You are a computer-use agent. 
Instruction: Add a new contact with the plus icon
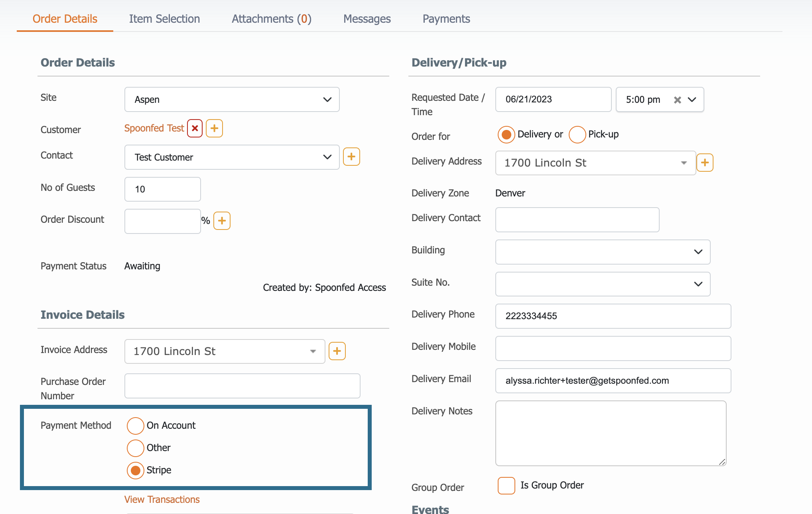(351, 157)
